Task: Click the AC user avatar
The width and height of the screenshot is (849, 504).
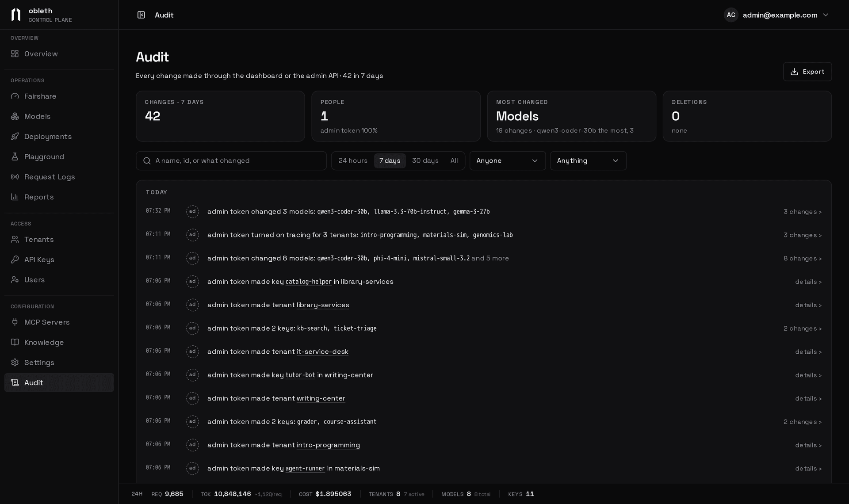Action: point(731,15)
